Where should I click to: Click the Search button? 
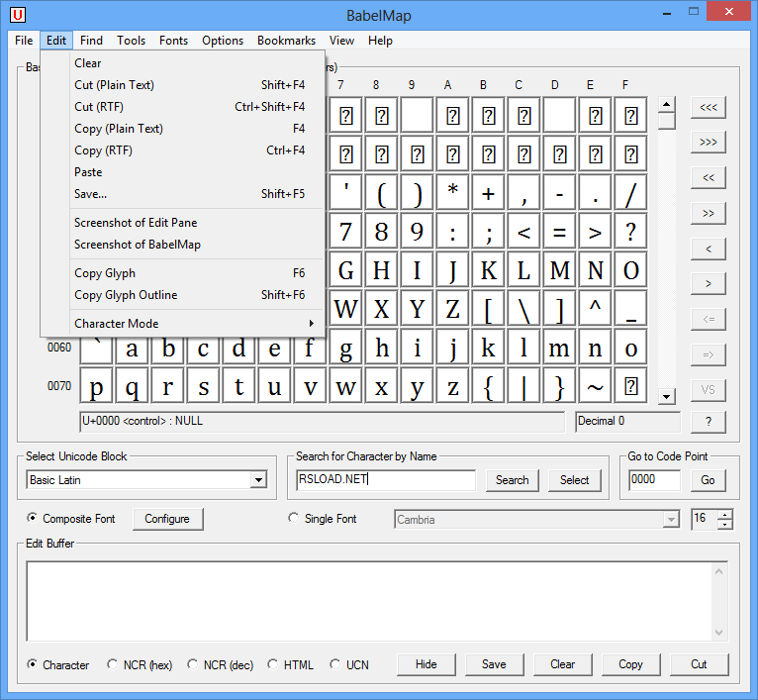[x=512, y=480]
